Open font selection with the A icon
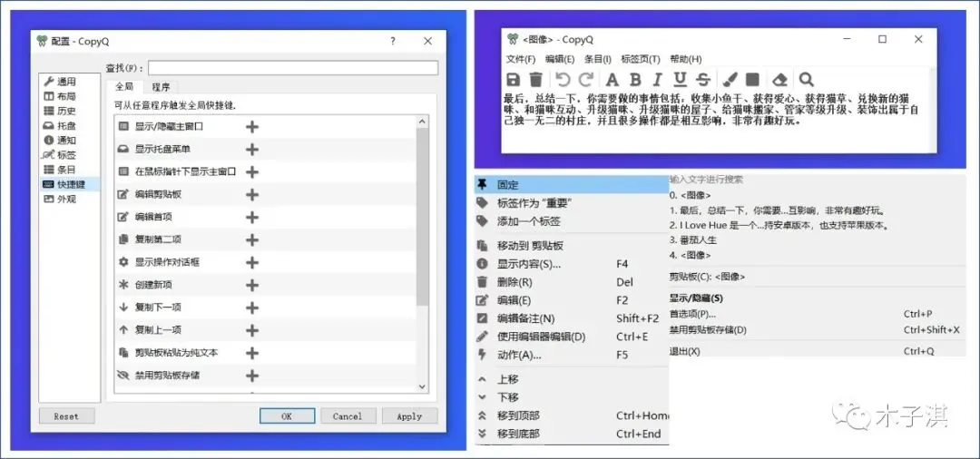Viewport: 980px width, 459px height. click(612, 79)
